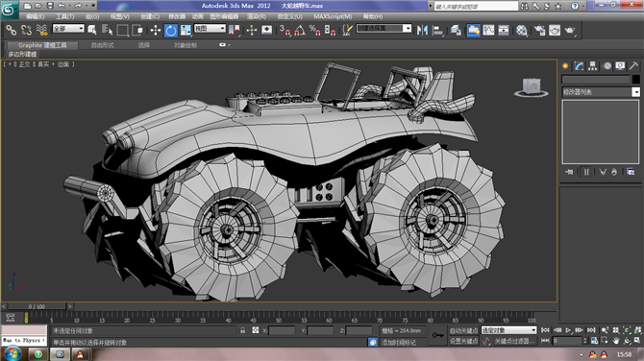Click the New Scene icon in quick access toolbar
This screenshot has height=361, width=644.
[27, 6]
